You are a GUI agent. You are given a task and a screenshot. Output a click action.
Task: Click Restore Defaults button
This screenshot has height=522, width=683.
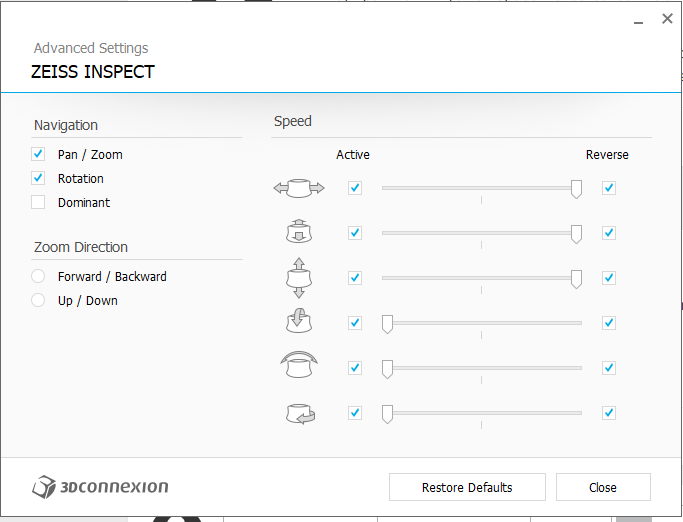point(467,487)
